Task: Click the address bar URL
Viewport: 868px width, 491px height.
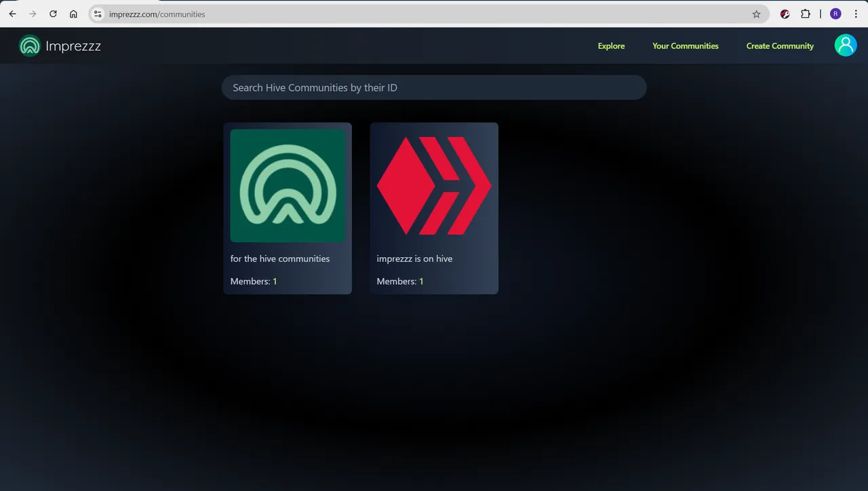Action: 157,14
